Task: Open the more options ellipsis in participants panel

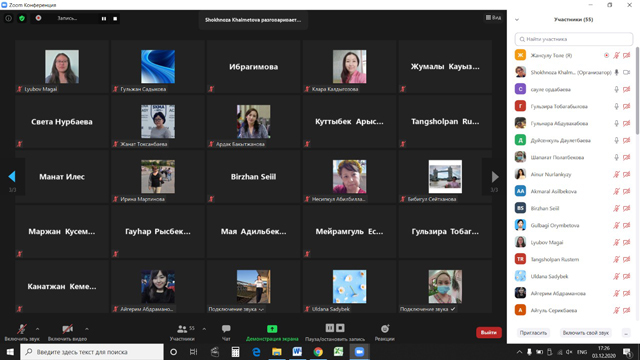Action: [x=626, y=333]
